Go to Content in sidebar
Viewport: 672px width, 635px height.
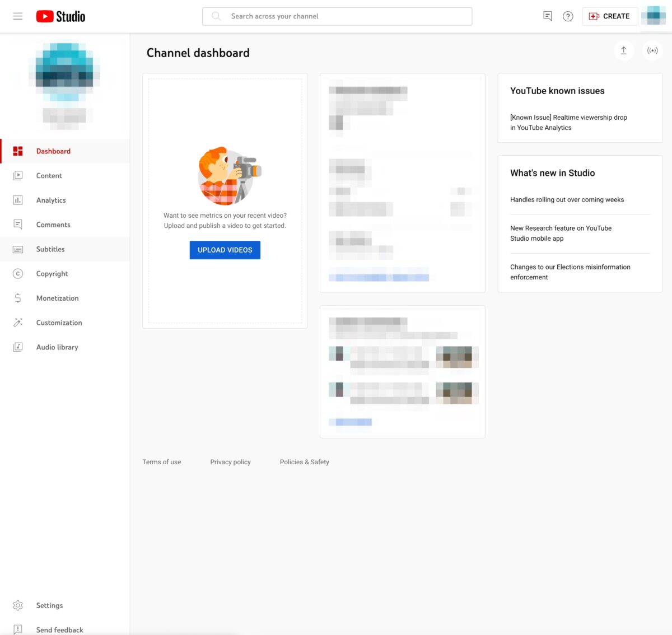[x=49, y=176]
